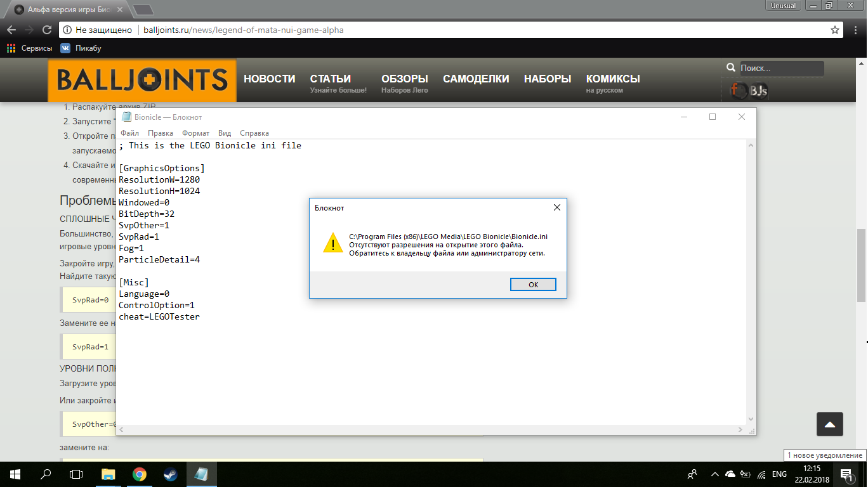Open the Wi-Fi network tray icon

(x=761, y=474)
